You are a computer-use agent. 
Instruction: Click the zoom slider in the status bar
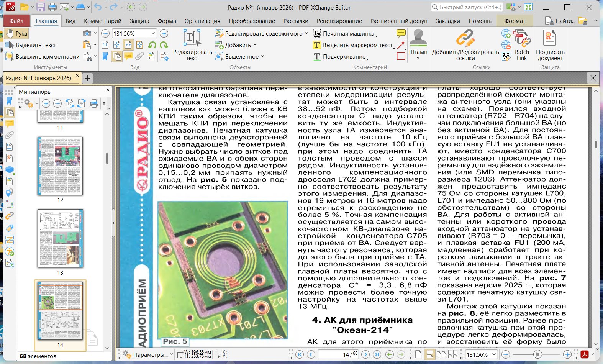537,354
